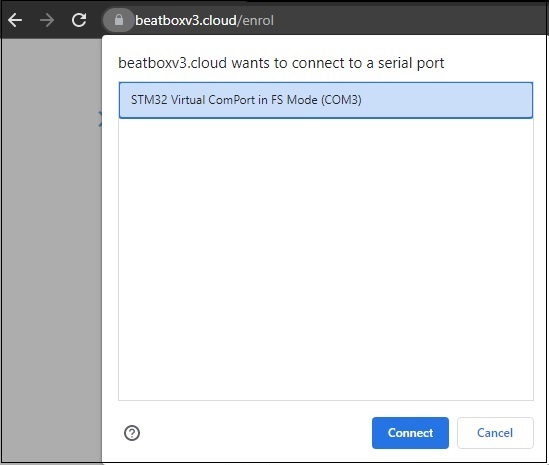This screenshot has width=549, height=465.
Task: Select STM32 Virtual ComPort (COM3) entry
Action: coord(326,100)
